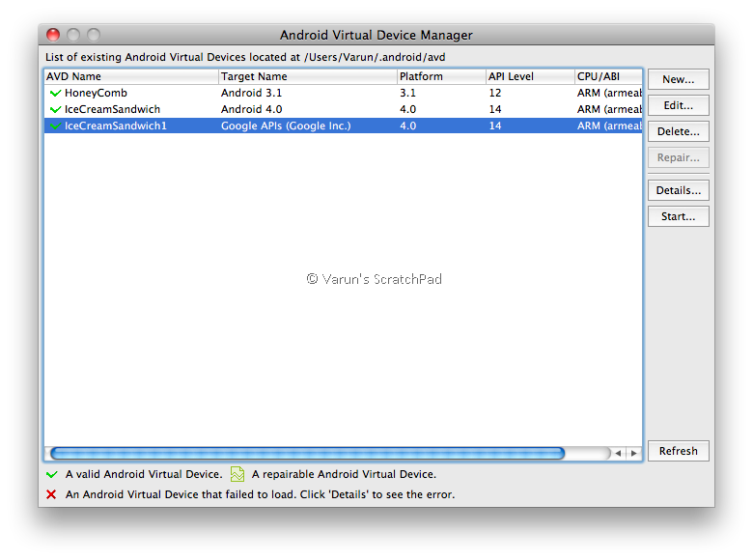Sort by the Platform column header
This screenshot has height=560, width=753.
442,76
